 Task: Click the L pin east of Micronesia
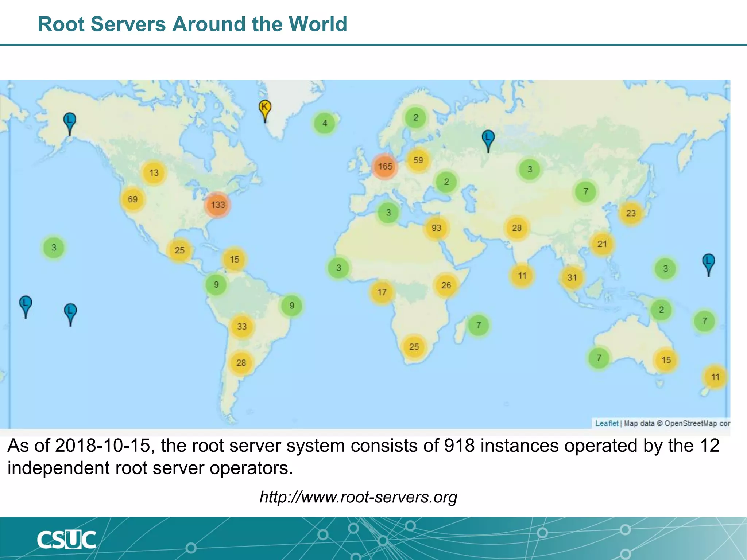pos(709,265)
